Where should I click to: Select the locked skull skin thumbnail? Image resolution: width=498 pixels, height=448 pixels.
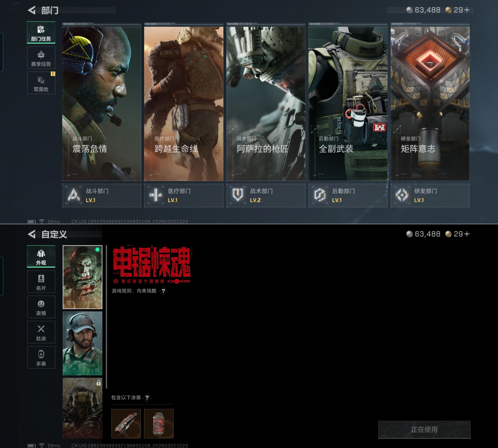(x=82, y=408)
